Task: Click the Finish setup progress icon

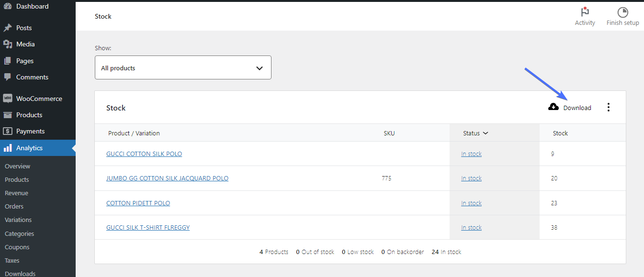Action: (x=622, y=12)
